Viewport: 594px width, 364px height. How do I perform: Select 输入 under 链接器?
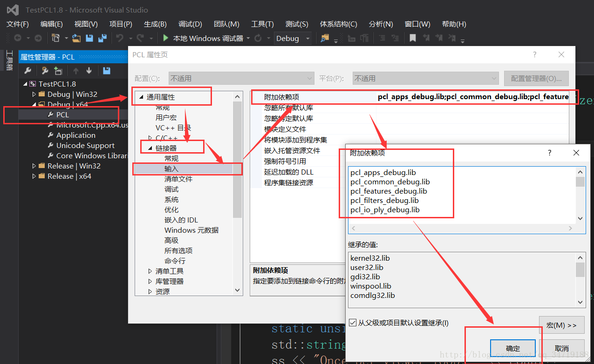pyautogui.click(x=171, y=169)
